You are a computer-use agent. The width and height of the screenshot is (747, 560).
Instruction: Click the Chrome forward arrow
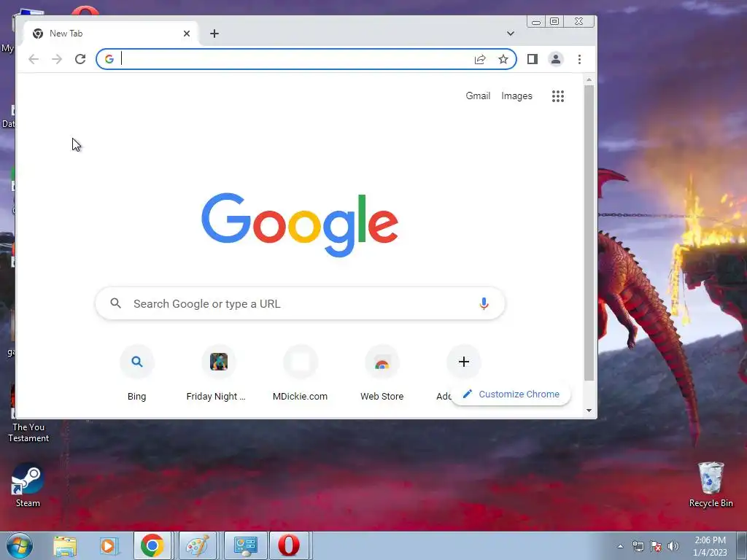(x=57, y=59)
